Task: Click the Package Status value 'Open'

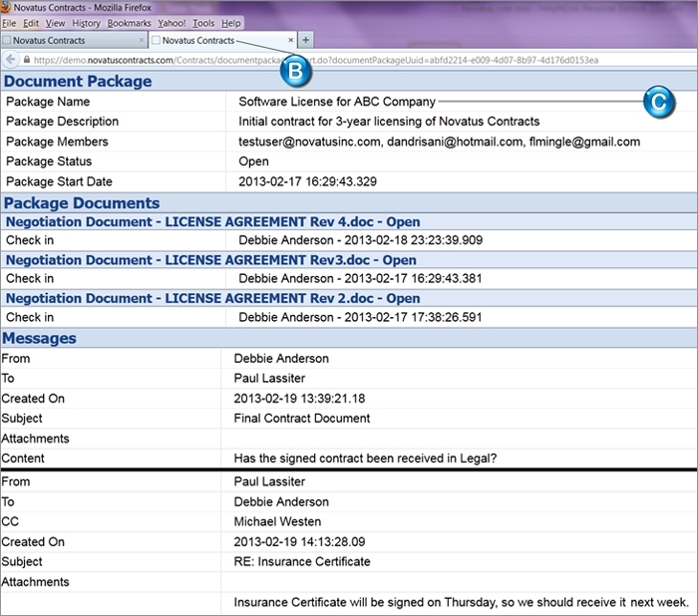Action: [x=253, y=161]
